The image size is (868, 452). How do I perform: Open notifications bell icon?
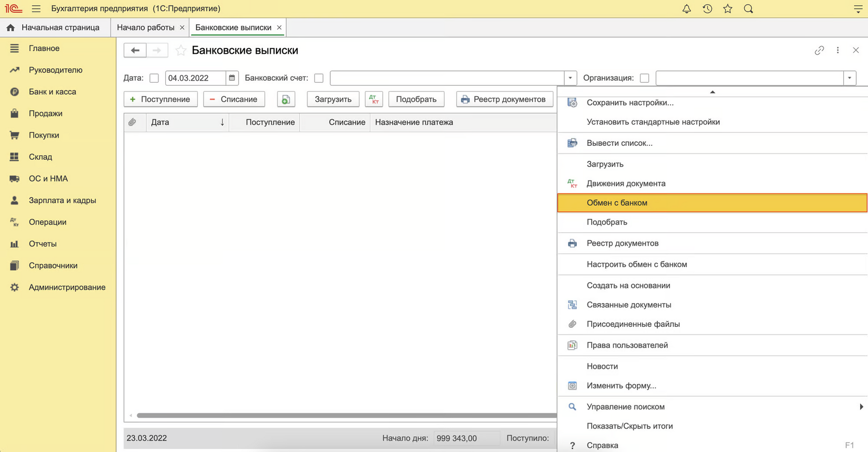tap(687, 9)
